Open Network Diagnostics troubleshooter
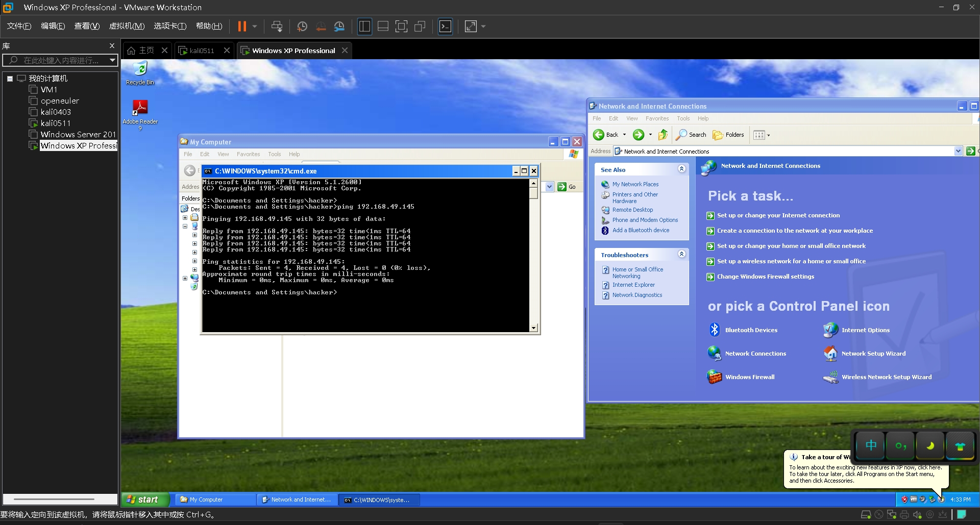This screenshot has height=525, width=980. click(637, 295)
